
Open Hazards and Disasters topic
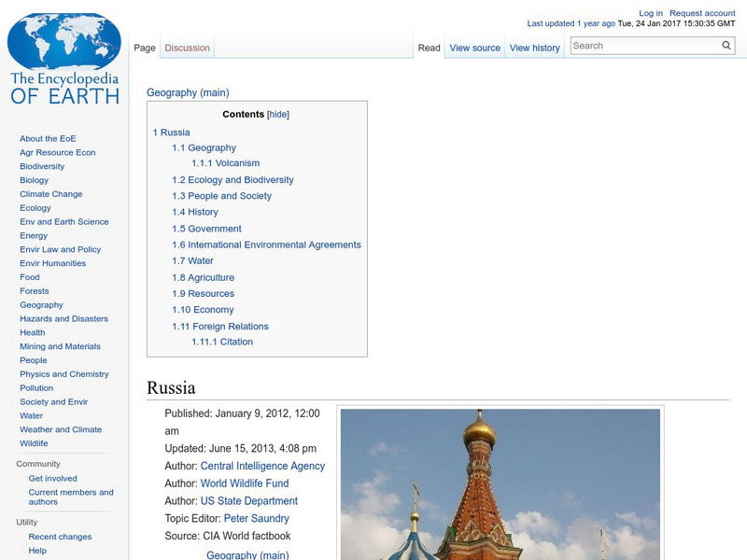click(63, 318)
